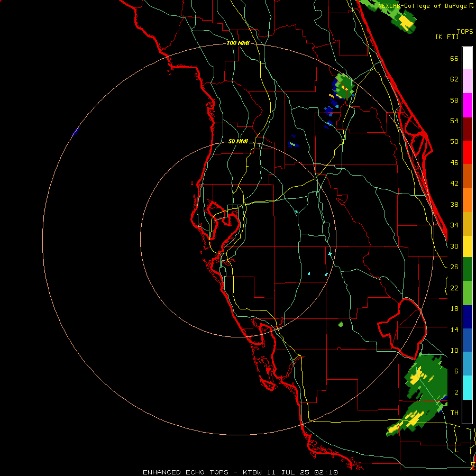Click the '50 NMI' range ring label
The width and height of the screenshot is (476, 476).
[x=238, y=141]
